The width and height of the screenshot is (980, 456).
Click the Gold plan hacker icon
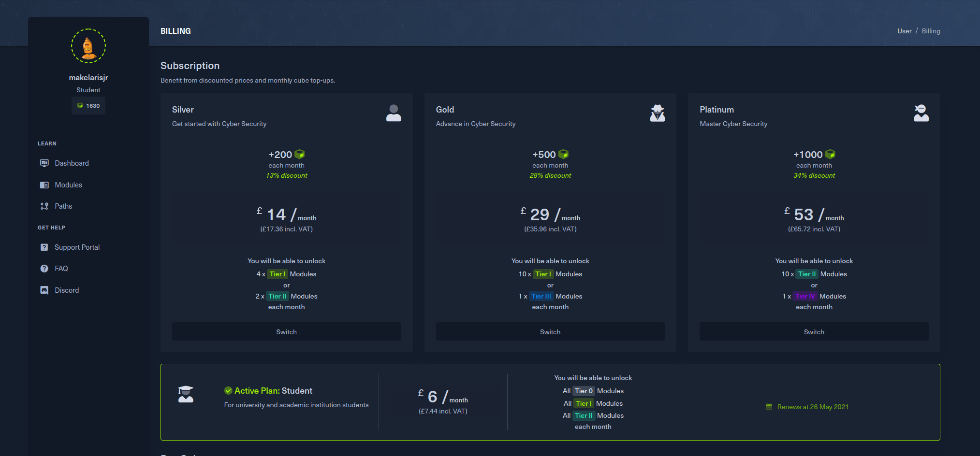point(657,113)
